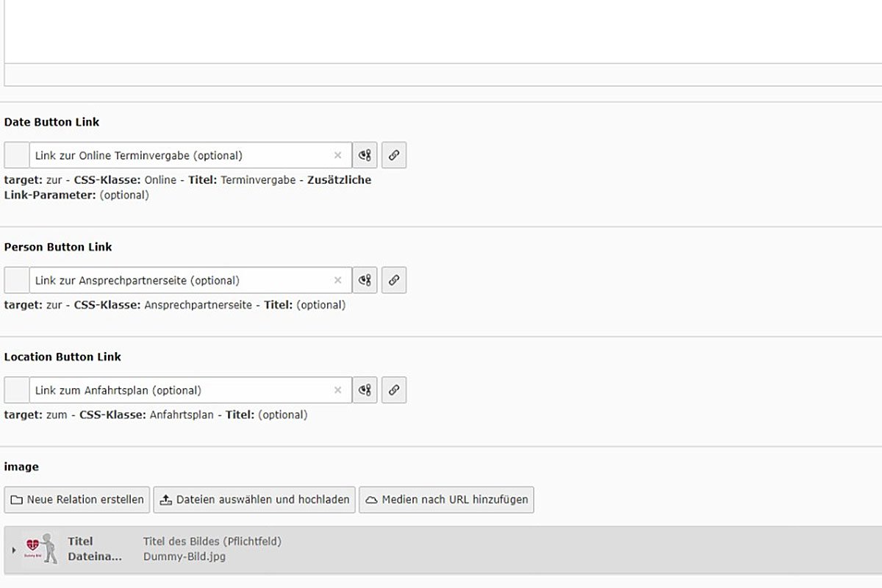The width and height of the screenshot is (882, 588).
Task: Expand the Dummy-Bild.jpg image record
Action: (x=13, y=550)
